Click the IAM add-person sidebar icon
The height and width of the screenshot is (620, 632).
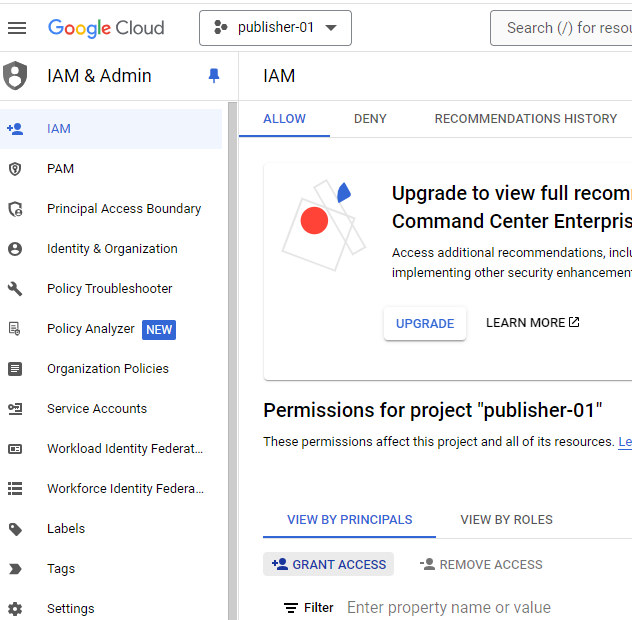pyautogui.click(x=15, y=129)
